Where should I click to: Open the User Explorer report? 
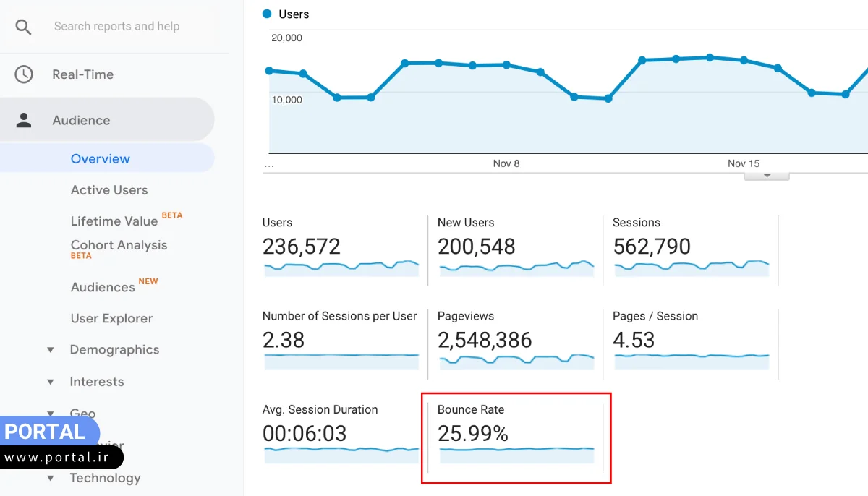[111, 318]
